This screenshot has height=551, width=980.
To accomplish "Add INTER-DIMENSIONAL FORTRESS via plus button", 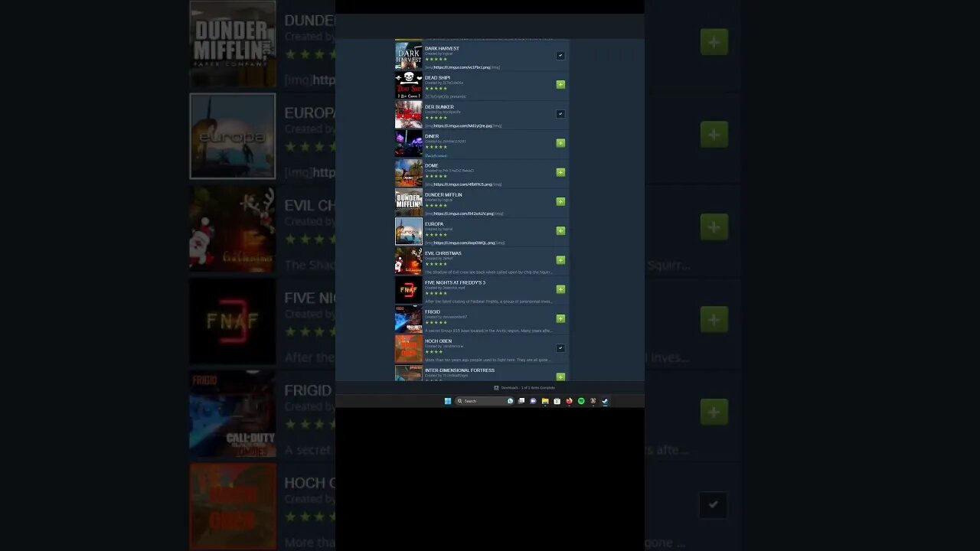I will pyautogui.click(x=560, y=377).
